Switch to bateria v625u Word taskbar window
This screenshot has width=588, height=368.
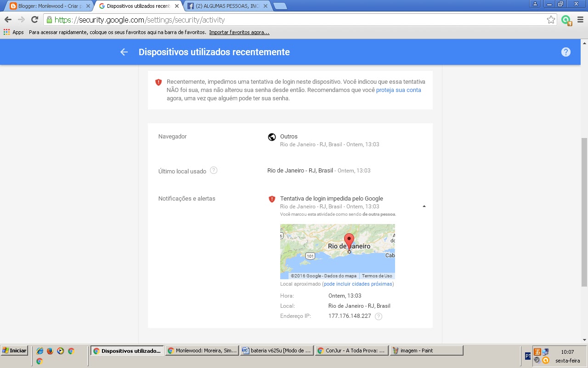pyautogui.click(x=277, y=351)
